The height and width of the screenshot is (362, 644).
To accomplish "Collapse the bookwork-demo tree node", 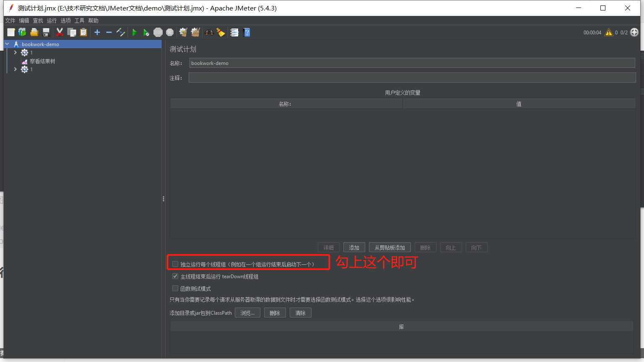I will coord(7,44).
